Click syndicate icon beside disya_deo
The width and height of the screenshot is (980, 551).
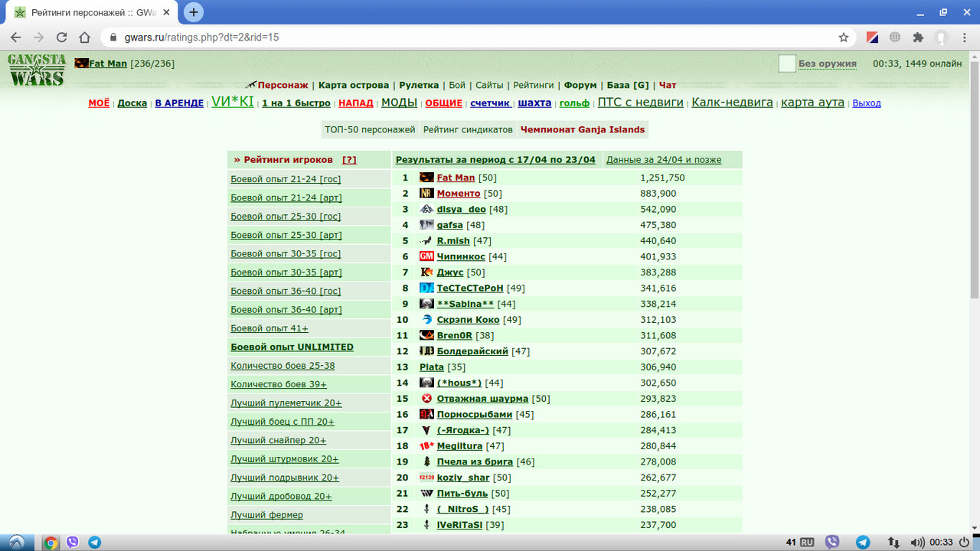[426, 209]
